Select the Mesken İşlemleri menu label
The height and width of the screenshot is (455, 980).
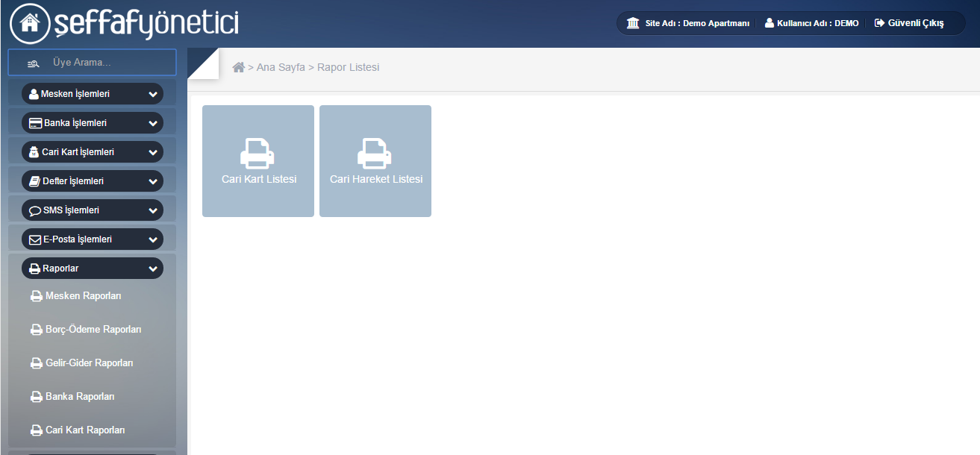click(75, 94)
